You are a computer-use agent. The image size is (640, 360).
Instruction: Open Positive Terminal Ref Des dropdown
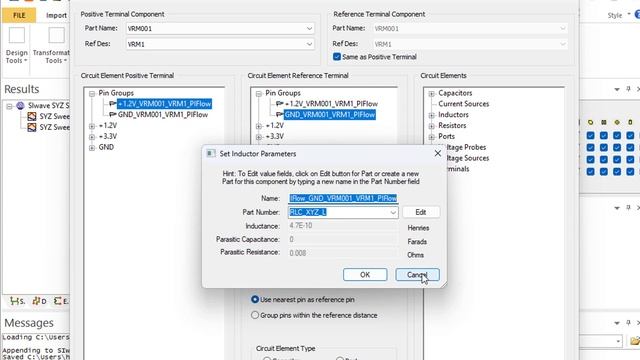[309, 44]
